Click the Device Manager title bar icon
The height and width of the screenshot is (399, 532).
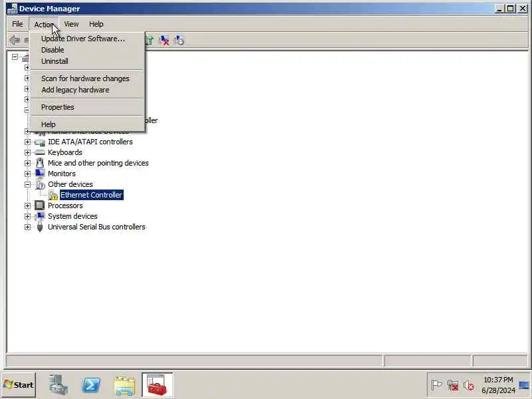(12, 9)
